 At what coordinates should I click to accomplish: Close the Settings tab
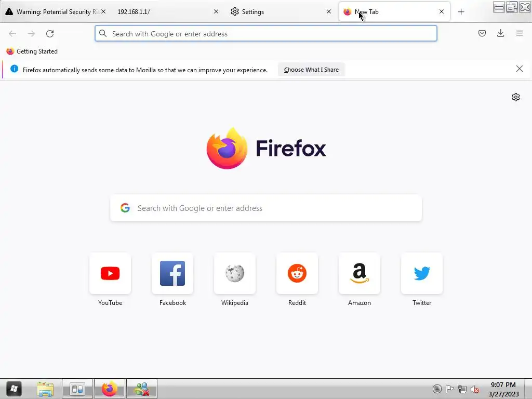(x=329, y=11)
